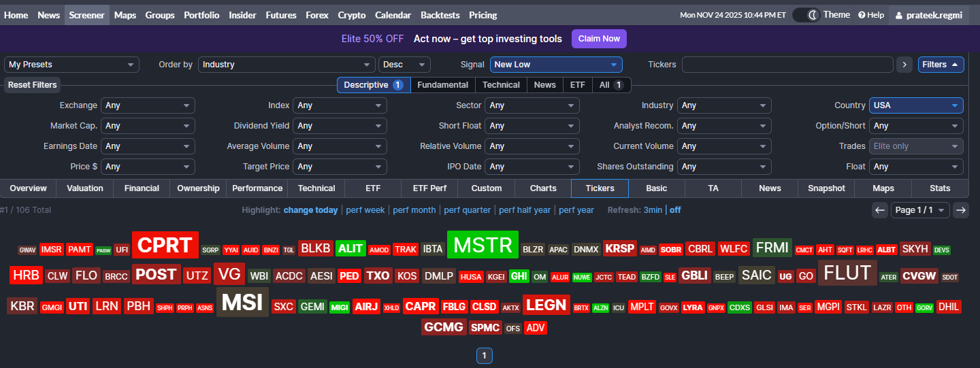980x368 pixels.
Task: Open the Maps menu item
Action: (125, 15)
